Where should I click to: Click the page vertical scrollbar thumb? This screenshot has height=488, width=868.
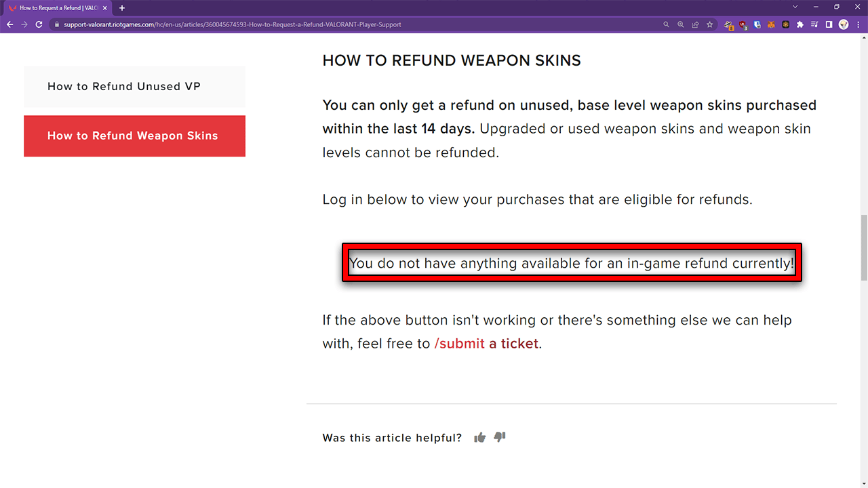(x=864, y=247)
